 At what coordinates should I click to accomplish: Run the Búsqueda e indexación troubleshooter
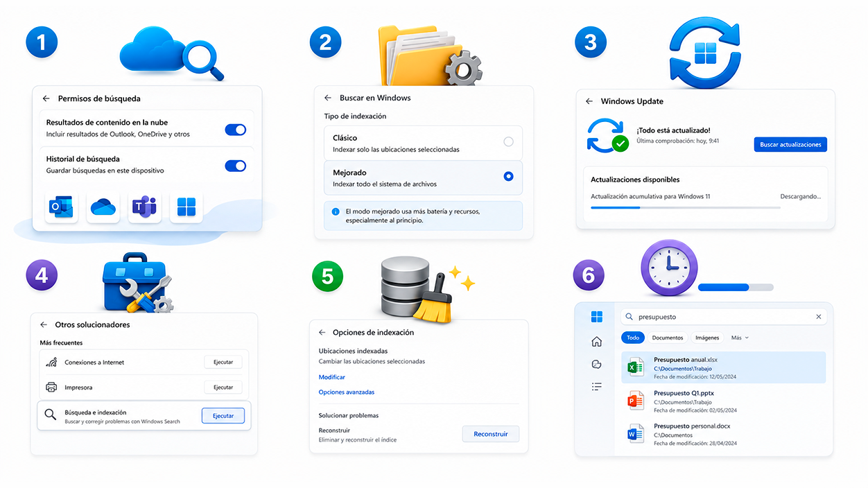[223, 416]
